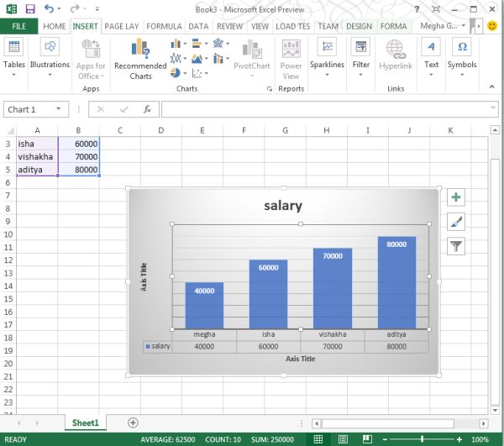Select cell with vishakha

[37, 157]
